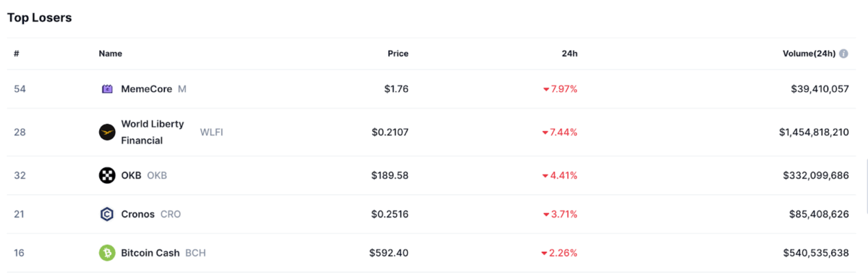Sort table by Price column header
This screenshot has height=273, width=868.
point(398,54)
